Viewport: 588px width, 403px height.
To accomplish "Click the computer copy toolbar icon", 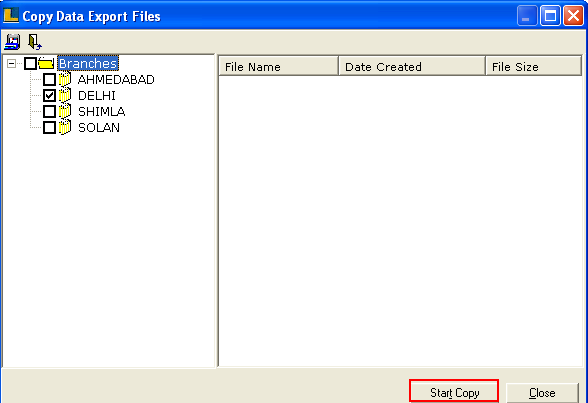I will click(x=12, y=42).
